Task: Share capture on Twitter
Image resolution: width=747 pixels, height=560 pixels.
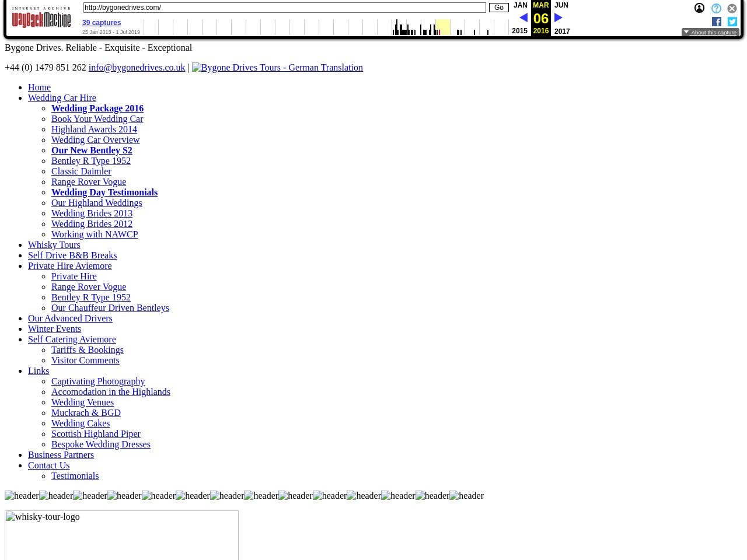Action: 732,22
